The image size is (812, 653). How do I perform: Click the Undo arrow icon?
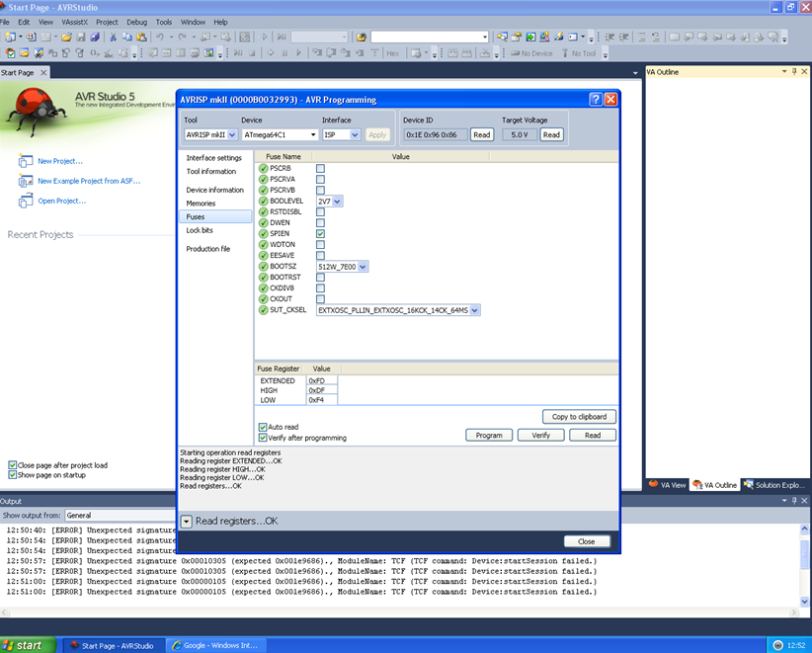(x=159, y=37)
